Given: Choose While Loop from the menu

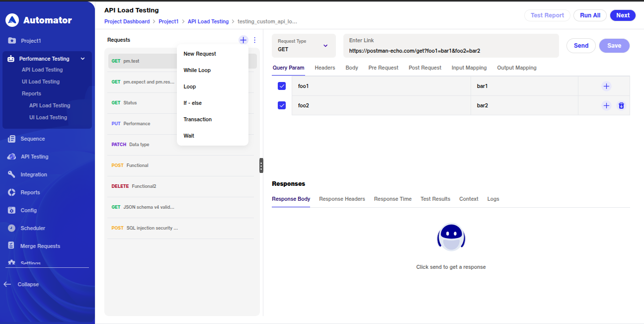Looking at the screenshot, I should (197, 70).
